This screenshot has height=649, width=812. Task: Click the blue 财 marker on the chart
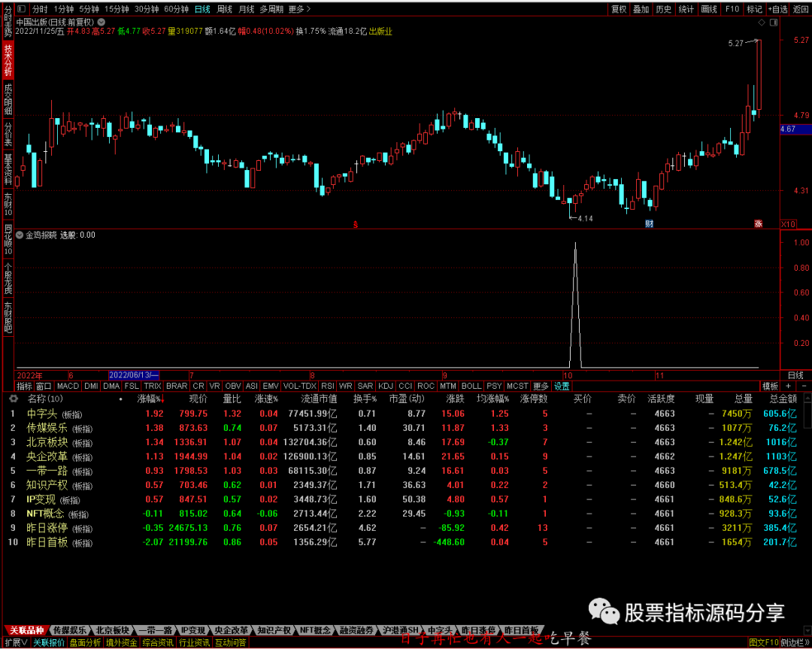(649, 224)
